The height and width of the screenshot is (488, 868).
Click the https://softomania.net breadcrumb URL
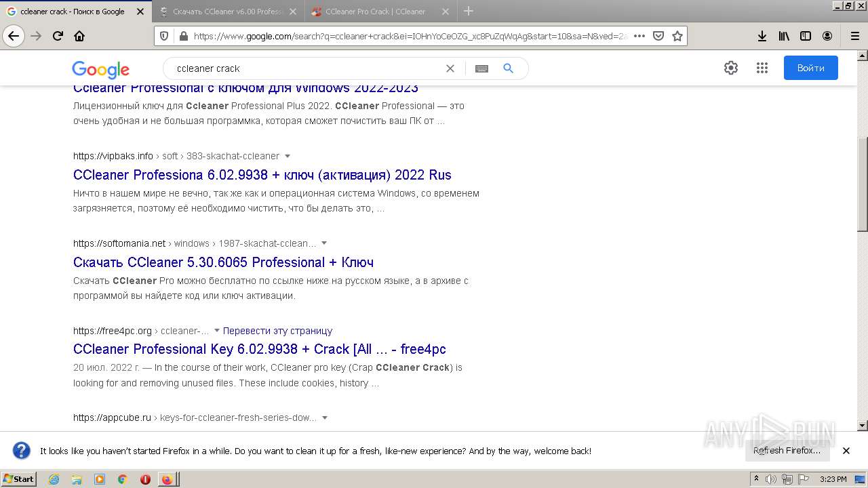point(119,243)
